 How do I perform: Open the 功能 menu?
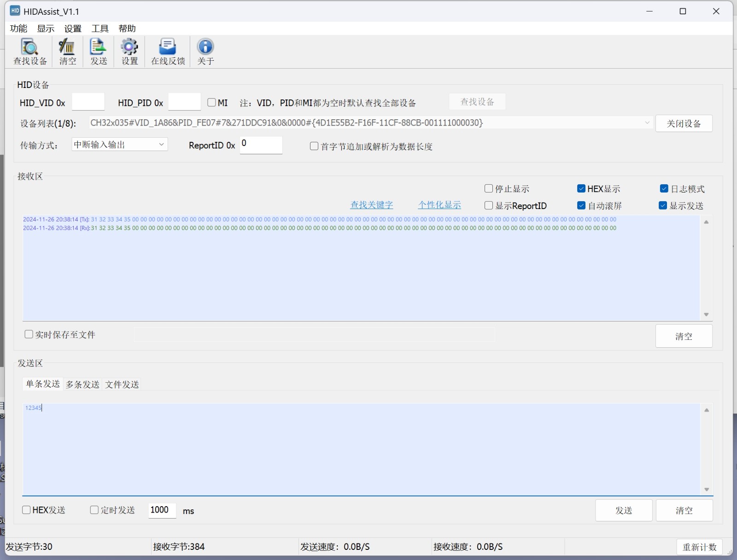click(x=19, y=29)
